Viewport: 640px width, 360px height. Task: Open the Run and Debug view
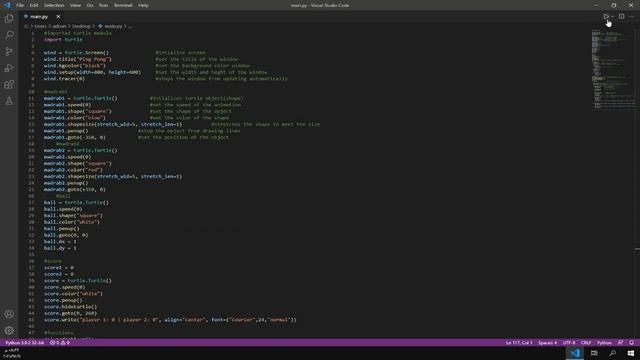9,68
